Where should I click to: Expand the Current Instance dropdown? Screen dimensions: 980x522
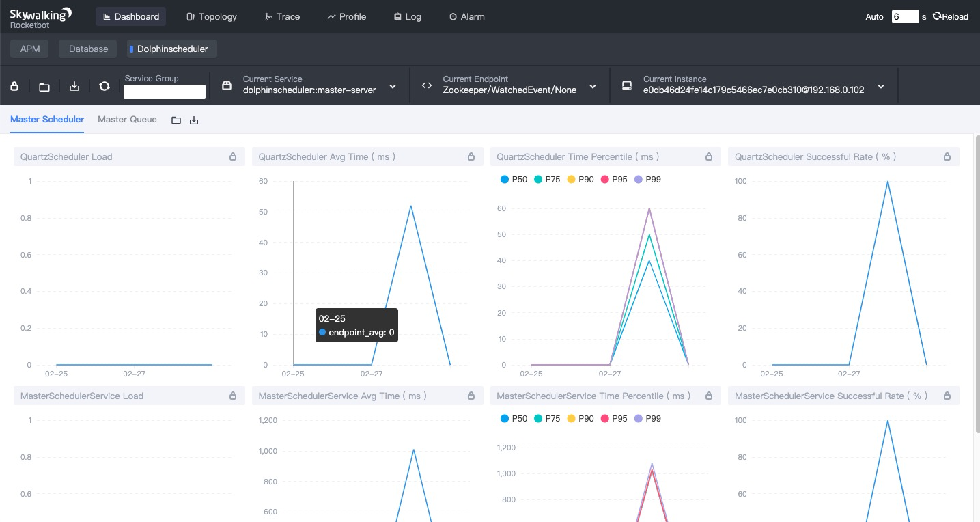[x=881, y=86]
